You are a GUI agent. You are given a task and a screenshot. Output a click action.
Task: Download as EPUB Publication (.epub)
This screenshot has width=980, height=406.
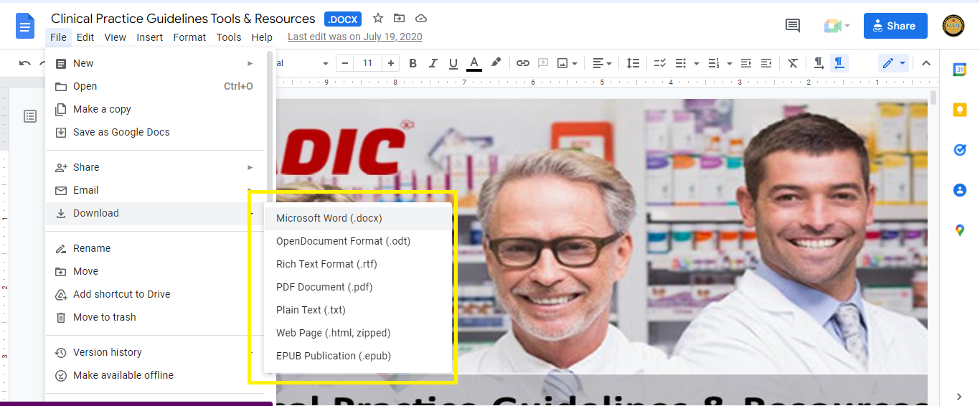(x=358, y=356)
